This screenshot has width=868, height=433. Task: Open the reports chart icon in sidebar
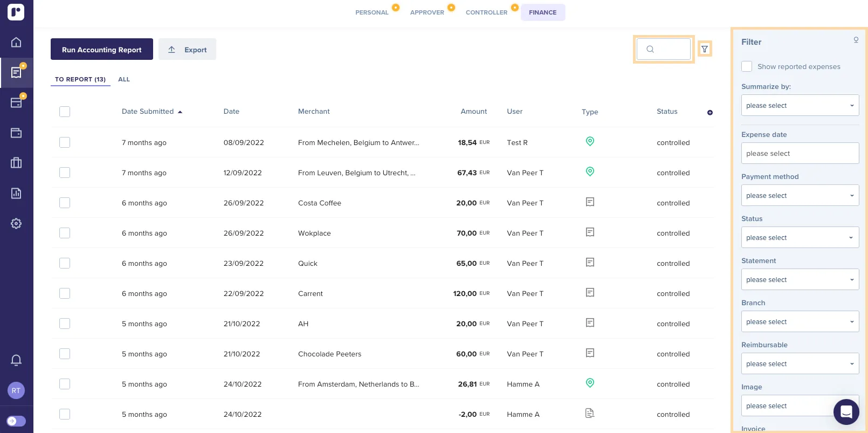(x=16, y=193)
